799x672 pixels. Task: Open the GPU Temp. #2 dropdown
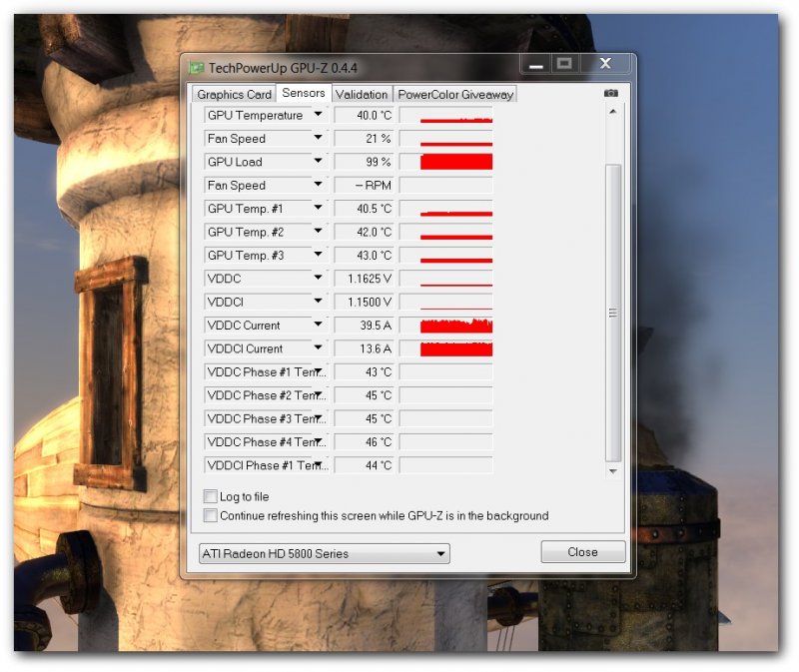coord(318,232)
